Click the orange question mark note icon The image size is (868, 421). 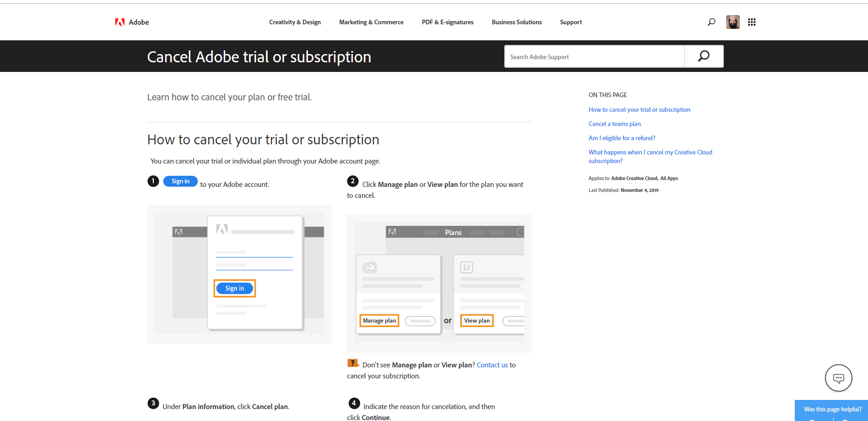coord(353,363)
